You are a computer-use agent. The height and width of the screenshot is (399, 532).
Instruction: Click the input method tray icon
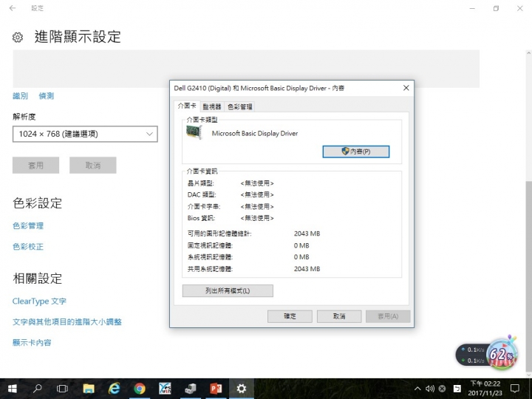pyautogui.click(x=457, y=389)
